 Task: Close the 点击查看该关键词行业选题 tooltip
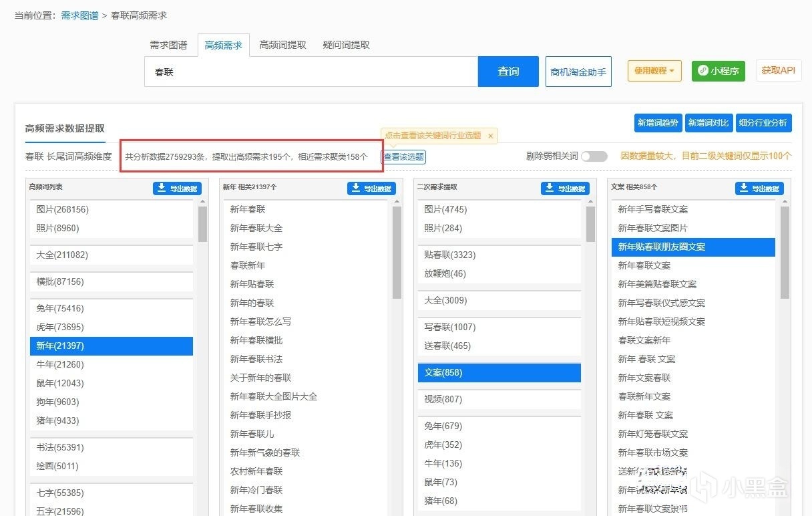tap(491, 136)
